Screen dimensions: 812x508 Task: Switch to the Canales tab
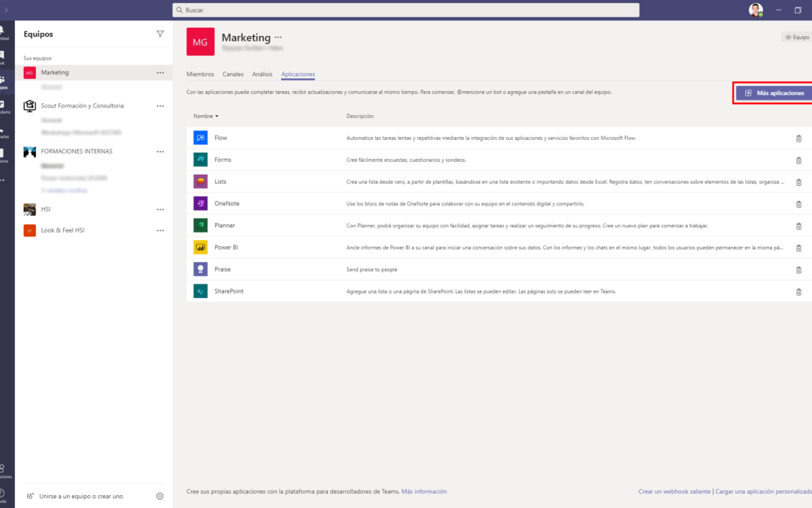click(233, 74)
